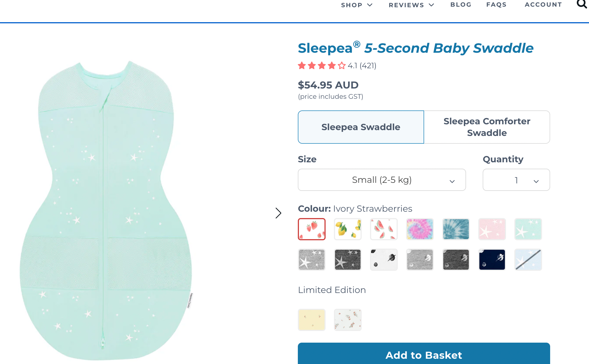Click the Add to Basket button
This screenshot has height=364, width=589.
click(424, 355)
